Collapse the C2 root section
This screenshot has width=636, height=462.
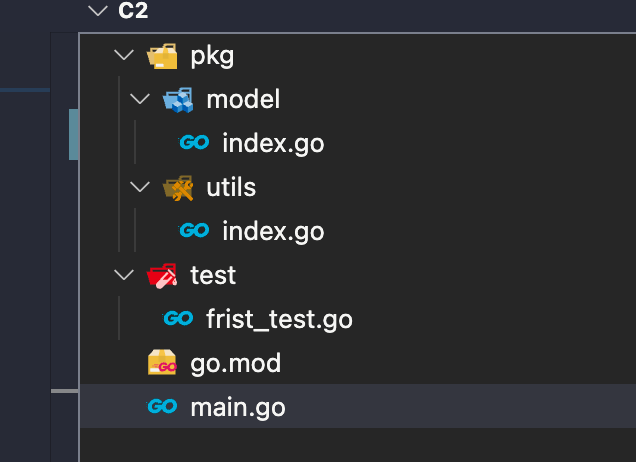tap(97, 11)
